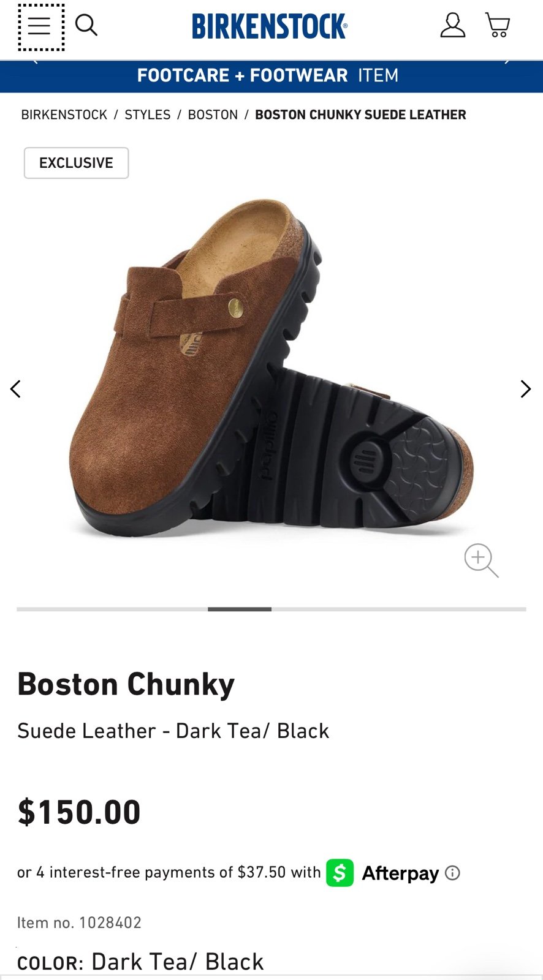Click the Afterpay Cash App logo

pos(340,873)
